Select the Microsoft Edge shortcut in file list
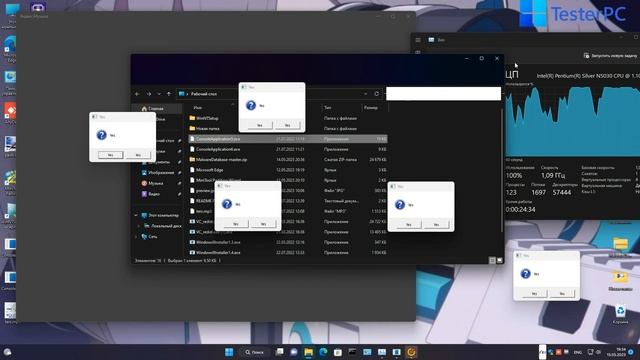This screenshot has height=360, width=640. click(209, 170)
